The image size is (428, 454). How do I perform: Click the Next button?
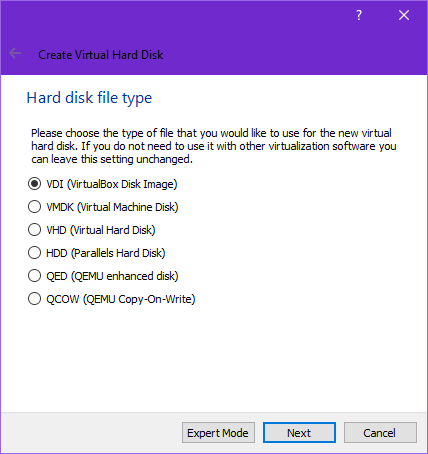point(299,433)
